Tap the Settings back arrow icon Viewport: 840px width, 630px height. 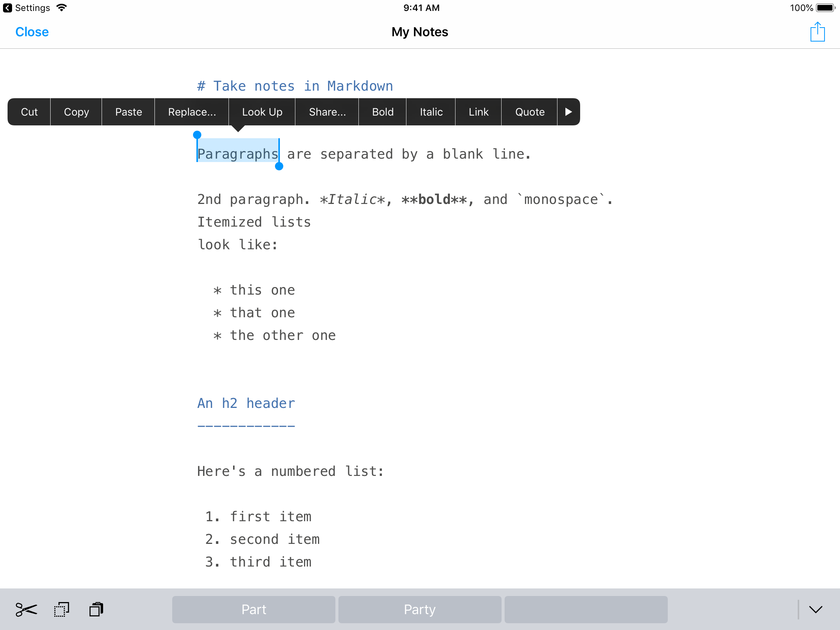coord(8,8)
